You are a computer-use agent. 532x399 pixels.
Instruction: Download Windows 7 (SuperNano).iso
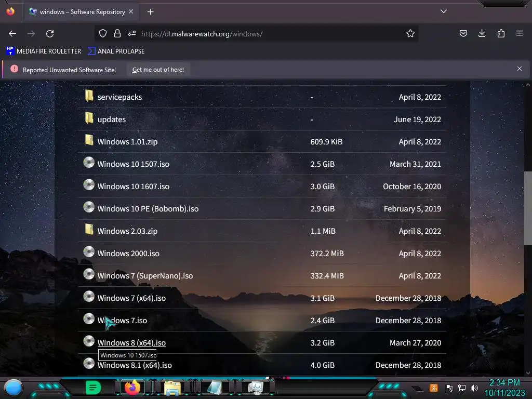[x=145, y=276]
